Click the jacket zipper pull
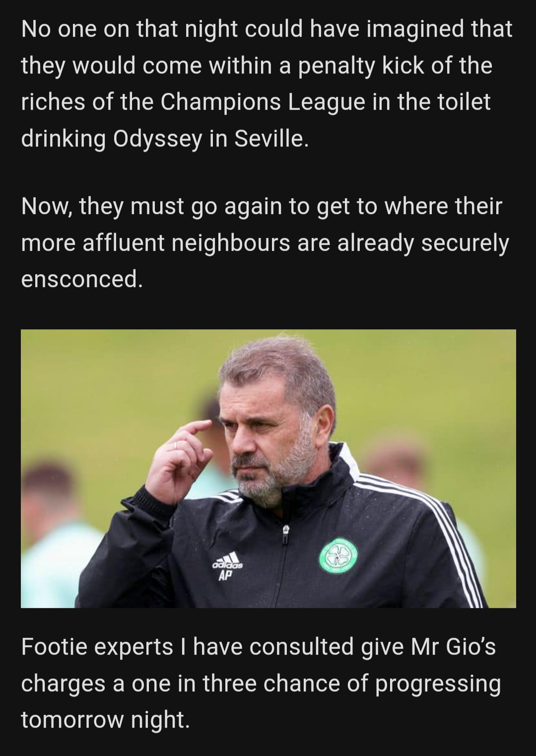 coord(285,531)
